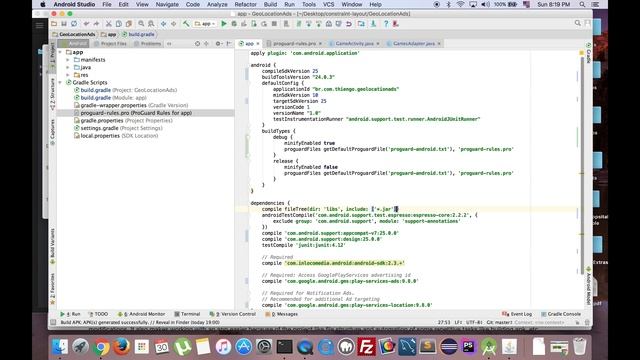The image size is (640, 360).
Task: Switch to the Project Files view tab
Action: click(x=111, y=43)
